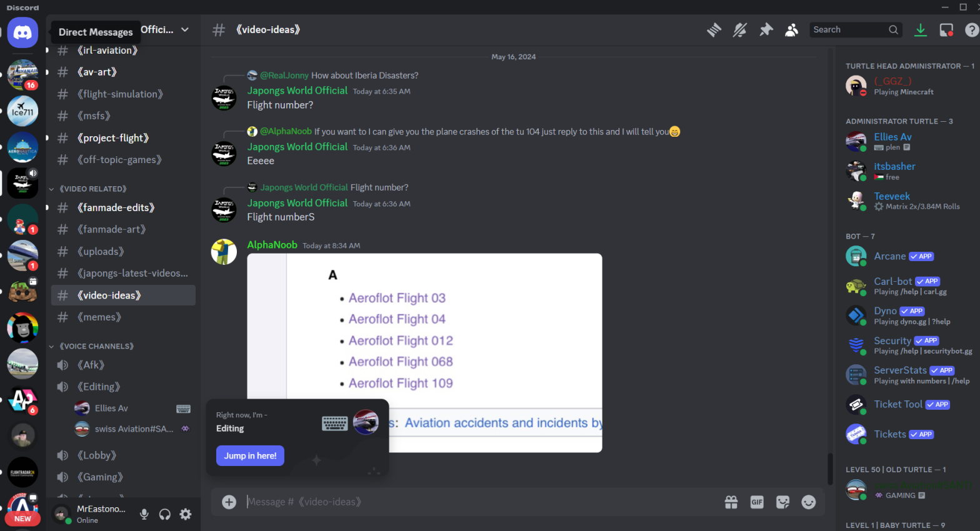
Task: Open the memes channel
Action: coord(123,317)
